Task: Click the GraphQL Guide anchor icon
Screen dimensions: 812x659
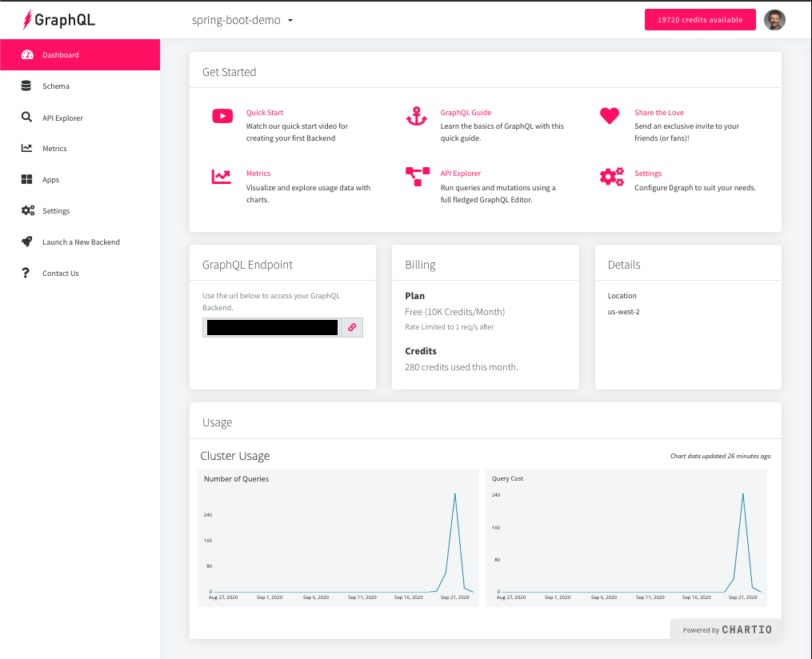Action: [416, 117]
